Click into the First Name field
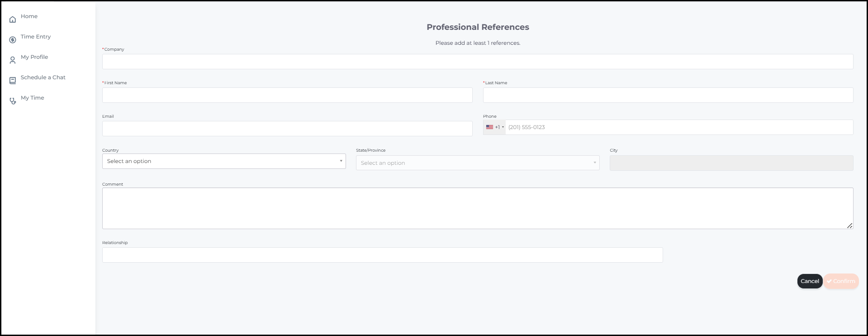The height and width of the screenshot is (336, 868). (x=287, y=95)
